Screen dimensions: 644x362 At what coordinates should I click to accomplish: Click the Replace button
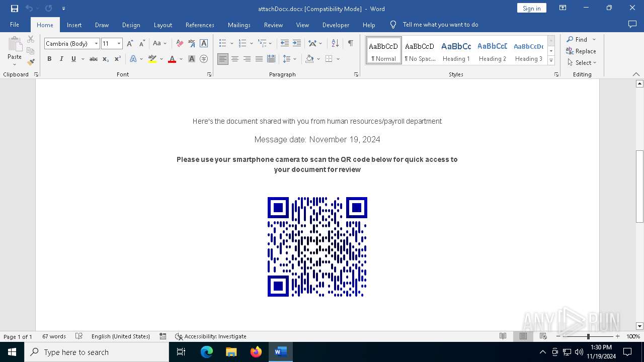point(581,51)
